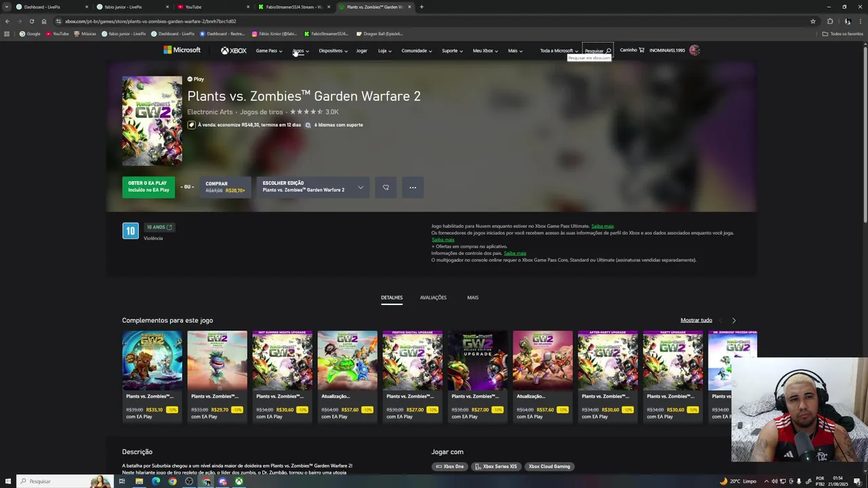
Task: Click Pesquisar search in Xbox header
Action: (598, 51)
